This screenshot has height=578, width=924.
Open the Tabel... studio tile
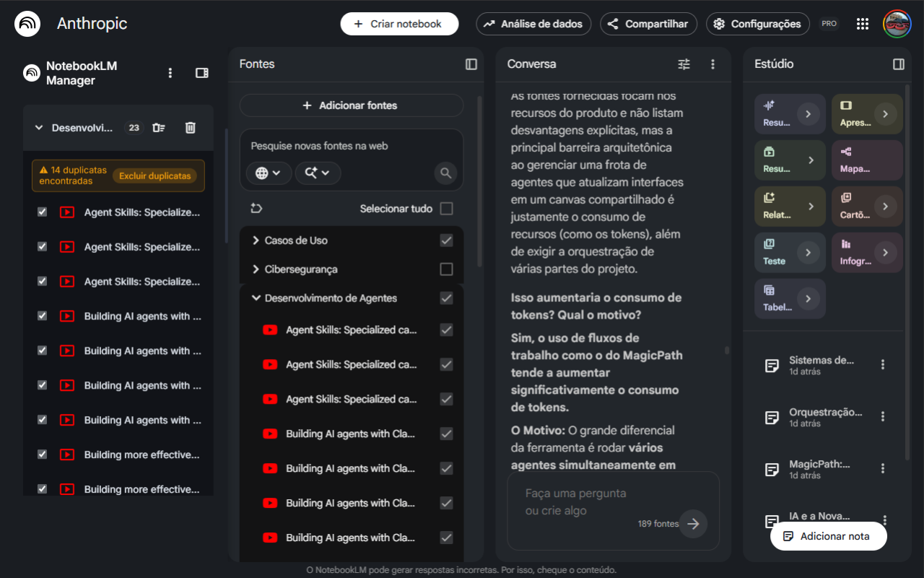point(790,298)
